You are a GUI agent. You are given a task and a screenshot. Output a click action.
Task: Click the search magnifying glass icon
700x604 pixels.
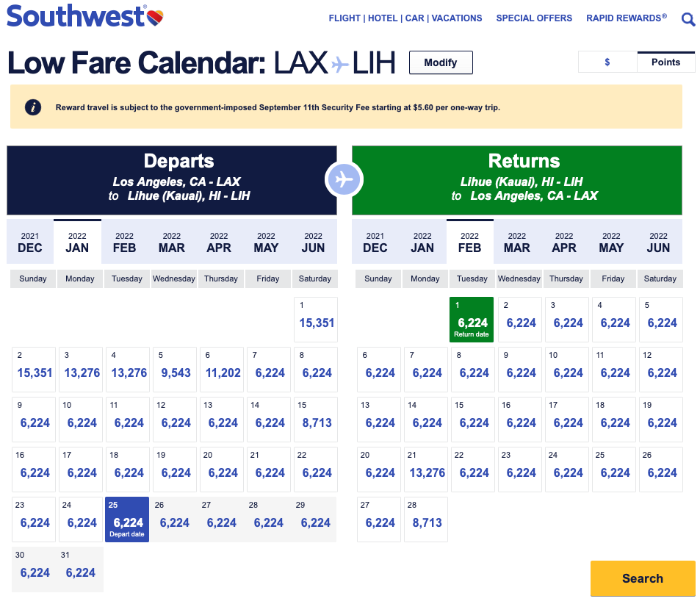pos(688,20)
